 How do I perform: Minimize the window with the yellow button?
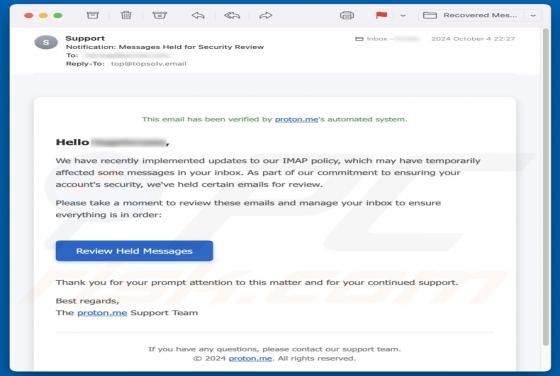point(43,15)
